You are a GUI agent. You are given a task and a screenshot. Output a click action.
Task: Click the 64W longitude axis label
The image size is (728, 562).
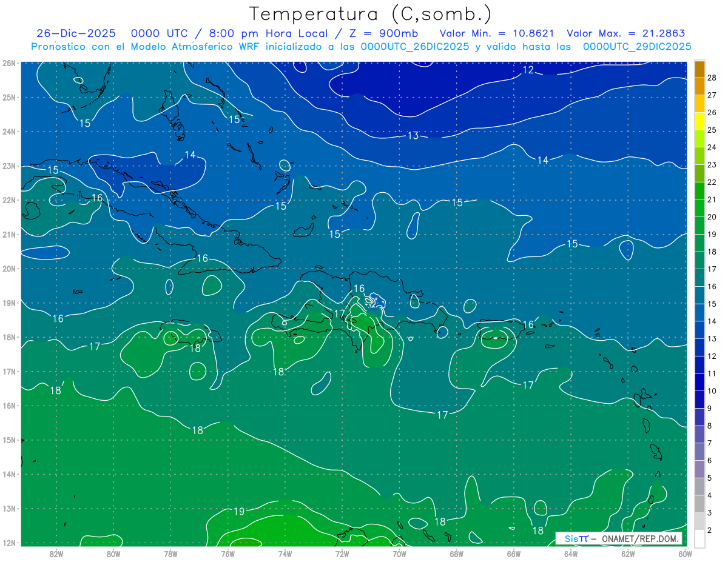(x=571, y=553)
